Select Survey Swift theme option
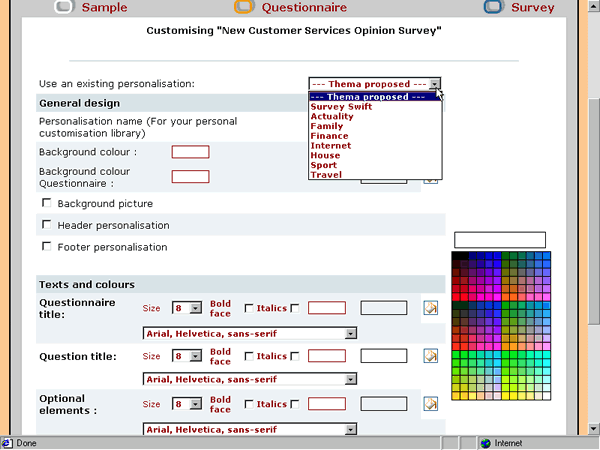 [375, 107]
